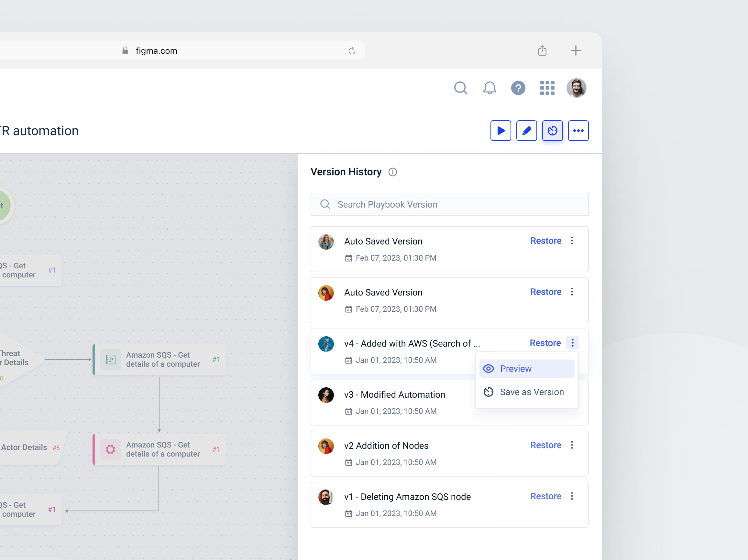Open kebab menu for v2 Addition of Nodes

[x=572, y=445]
